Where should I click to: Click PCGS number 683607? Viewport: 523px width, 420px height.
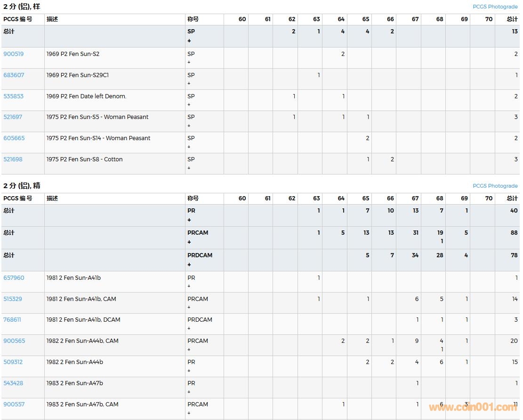click(14, 75)
